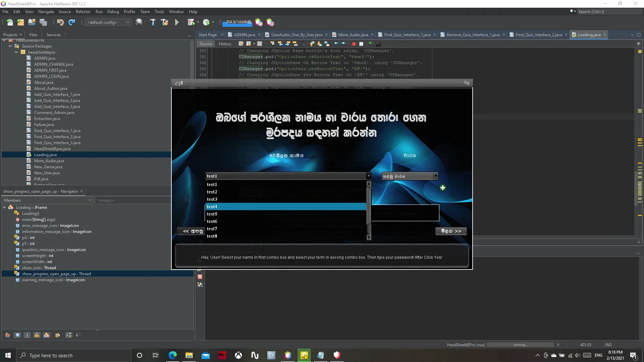Click the Build Project hammer icon
Image resolution: width=644 pixels, height=362 pixels.
coord(153,22)
